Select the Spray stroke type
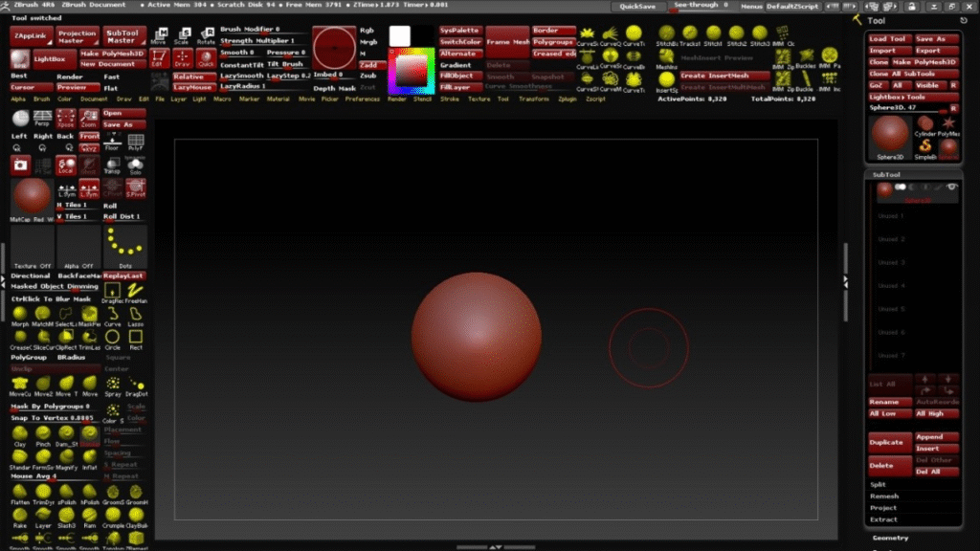The width and height of the screenshot is (980, 551). click(113, 383)
